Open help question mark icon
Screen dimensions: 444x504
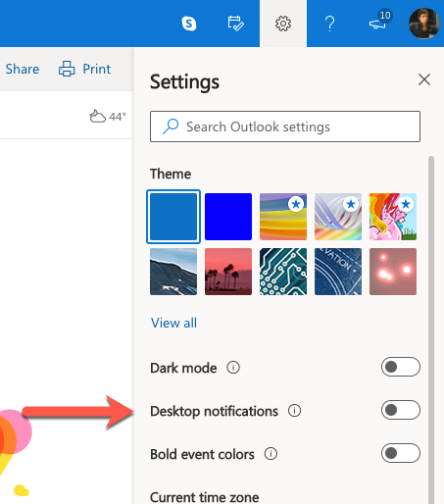pos(330,24)
